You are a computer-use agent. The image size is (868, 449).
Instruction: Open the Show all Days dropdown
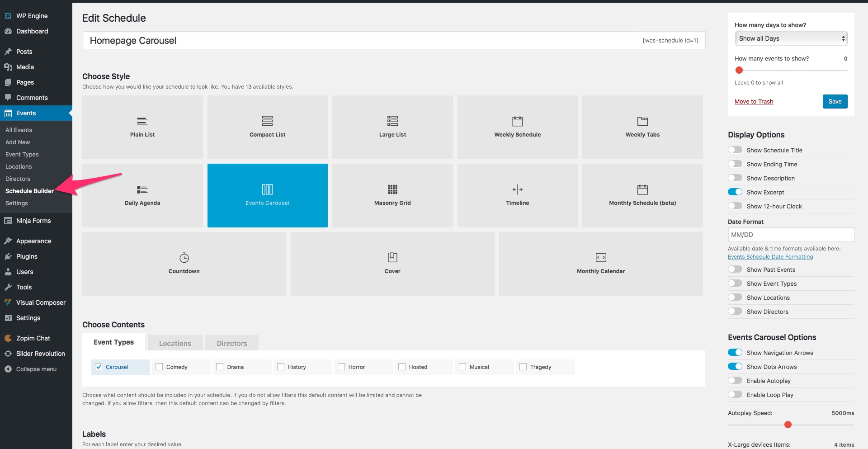[791, 38]
